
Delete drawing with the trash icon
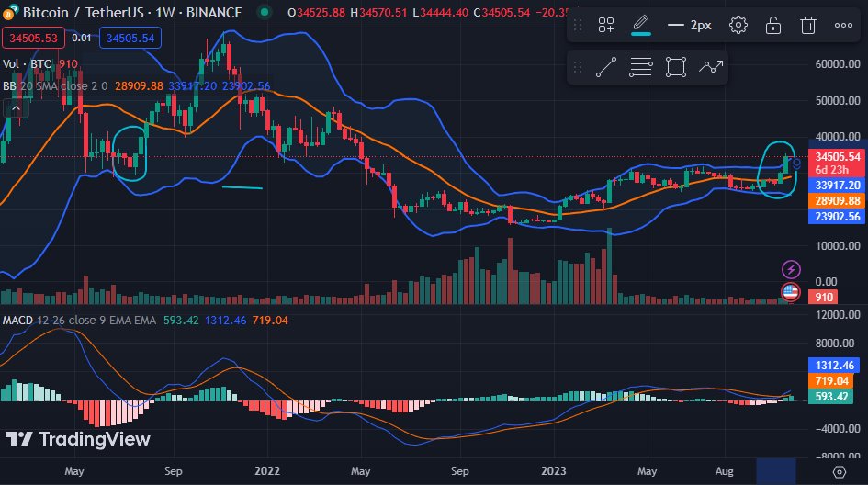(807, 25)
